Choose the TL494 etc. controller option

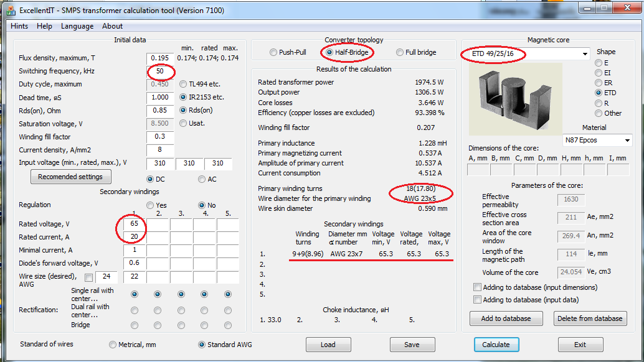click(183, 84)
